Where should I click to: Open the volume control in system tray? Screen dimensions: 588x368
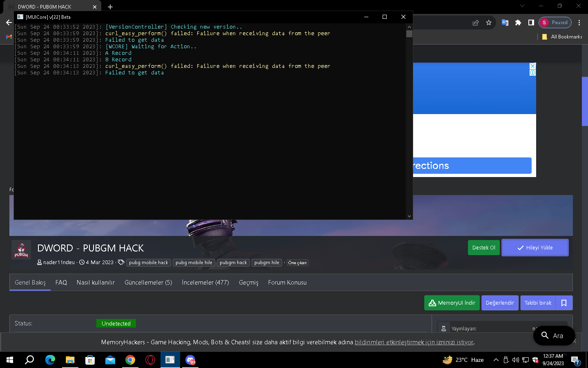coord(515,360)
